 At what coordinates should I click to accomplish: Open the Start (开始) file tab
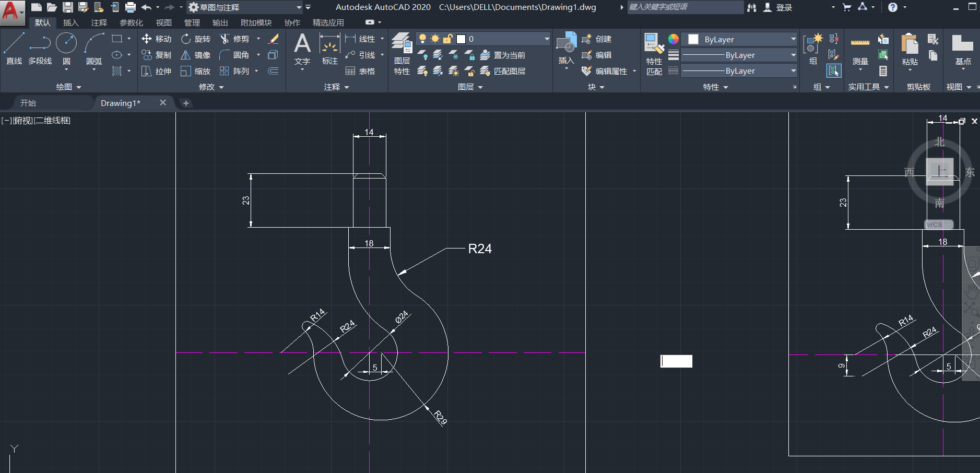(28, 103)
